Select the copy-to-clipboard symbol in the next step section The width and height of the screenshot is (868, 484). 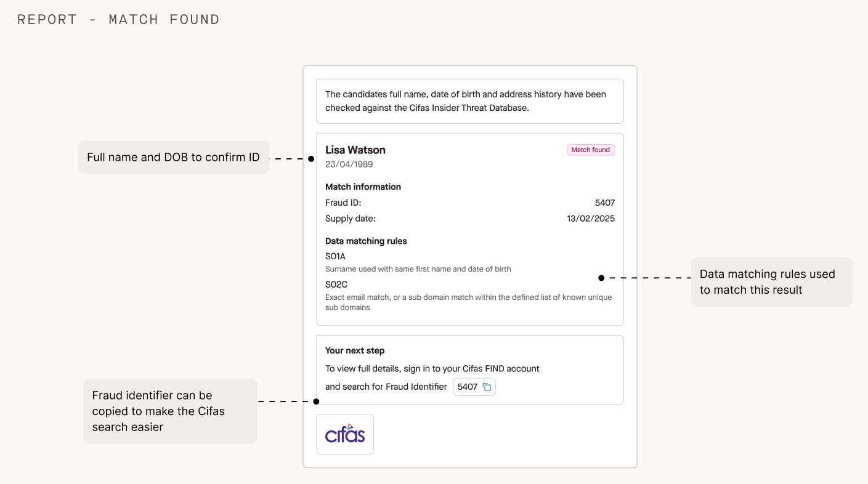[x=486, y=386]
